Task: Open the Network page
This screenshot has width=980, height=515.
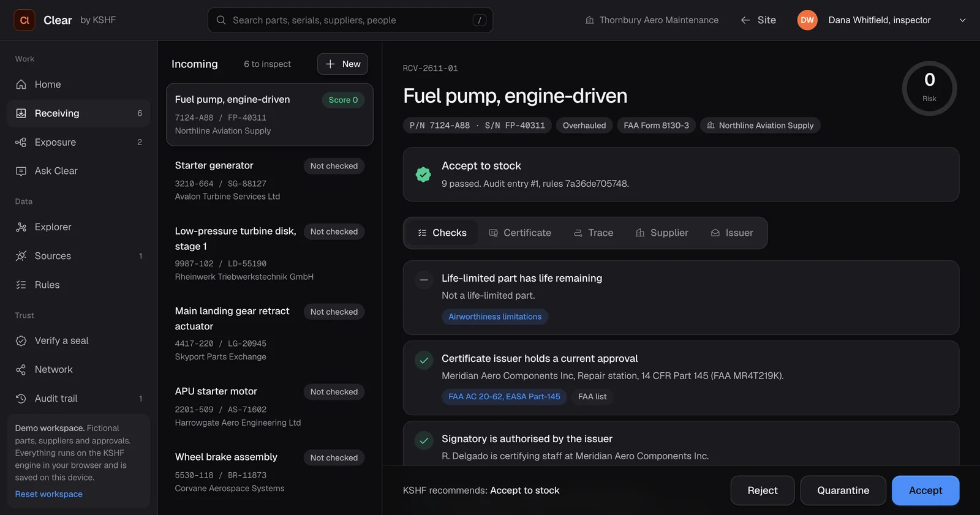Action: tap(78, 370)
